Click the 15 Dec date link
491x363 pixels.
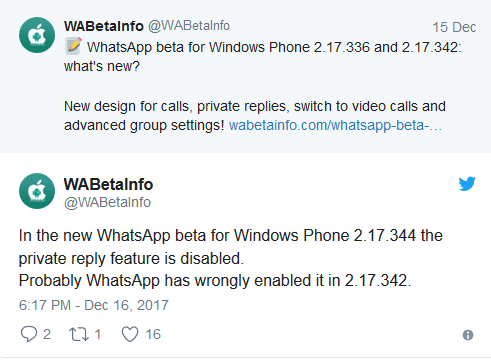click(454, 27)
